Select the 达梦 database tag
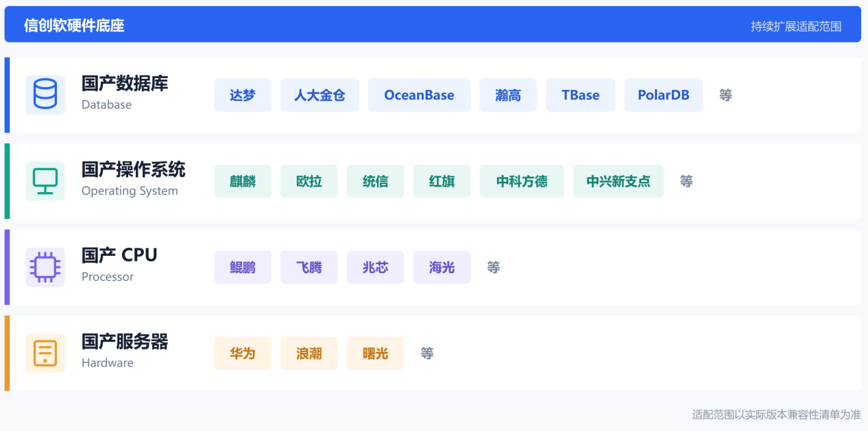The height and width of the screenshot is (431, 868). [243, 95]
